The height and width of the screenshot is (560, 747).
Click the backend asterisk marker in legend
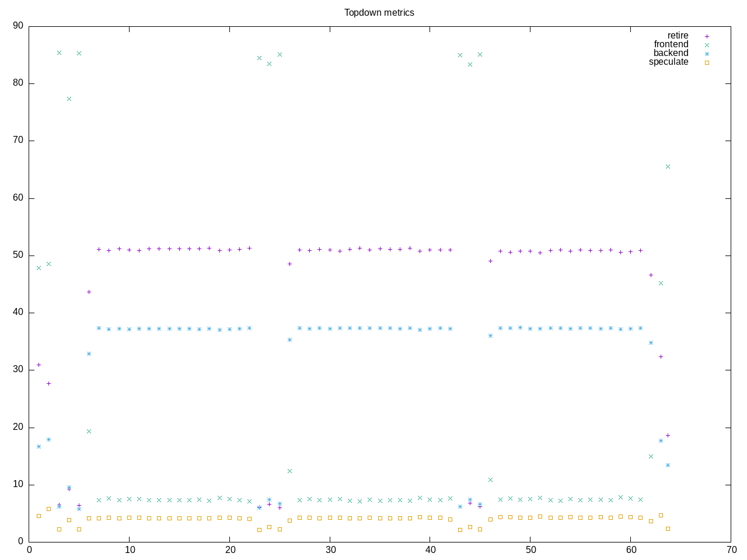point(707,54)
